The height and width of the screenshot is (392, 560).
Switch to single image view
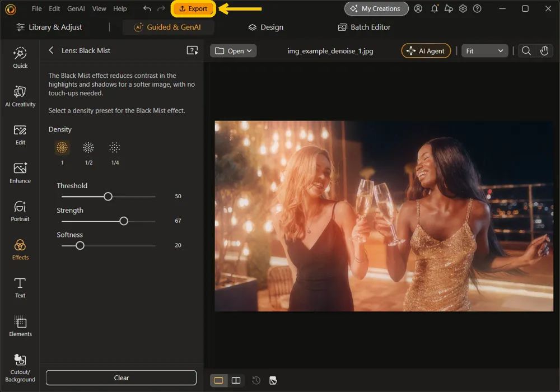click(218, 381)
